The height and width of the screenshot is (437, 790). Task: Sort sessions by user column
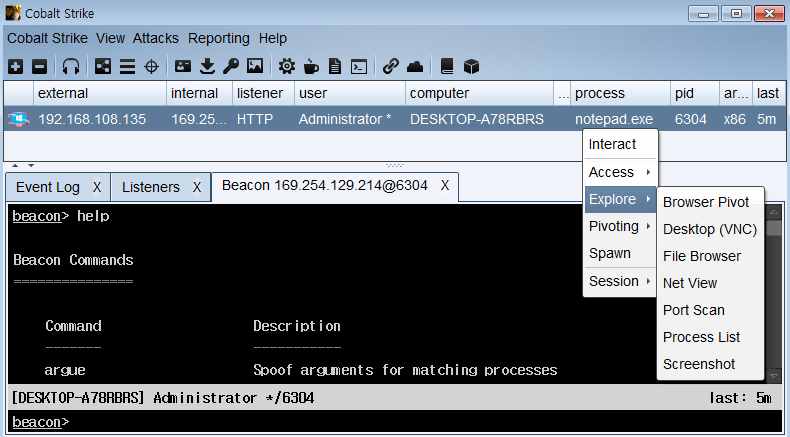350,93
